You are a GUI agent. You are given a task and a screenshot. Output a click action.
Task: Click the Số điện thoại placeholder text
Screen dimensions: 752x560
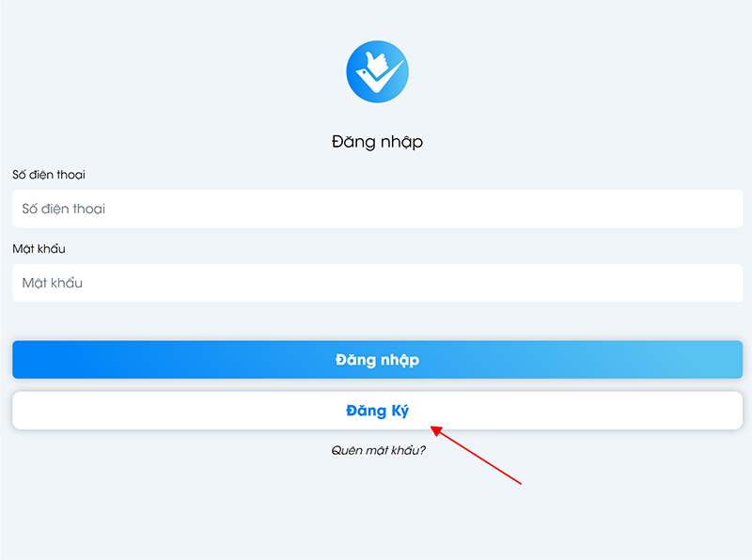(x=64, y=209)
